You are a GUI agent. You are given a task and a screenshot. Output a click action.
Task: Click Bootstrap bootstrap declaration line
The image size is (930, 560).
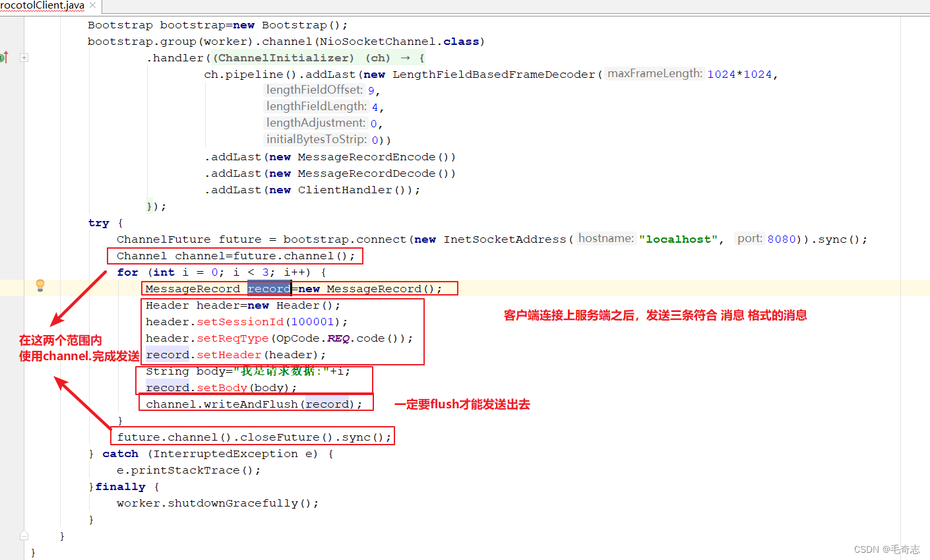pyautogui.click(x=218, y=25)
